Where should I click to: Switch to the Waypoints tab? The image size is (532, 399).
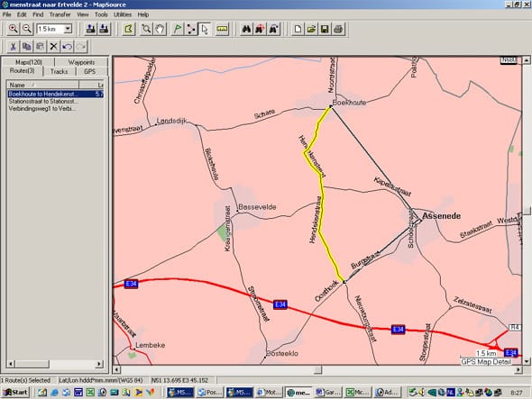coord(81,62)
